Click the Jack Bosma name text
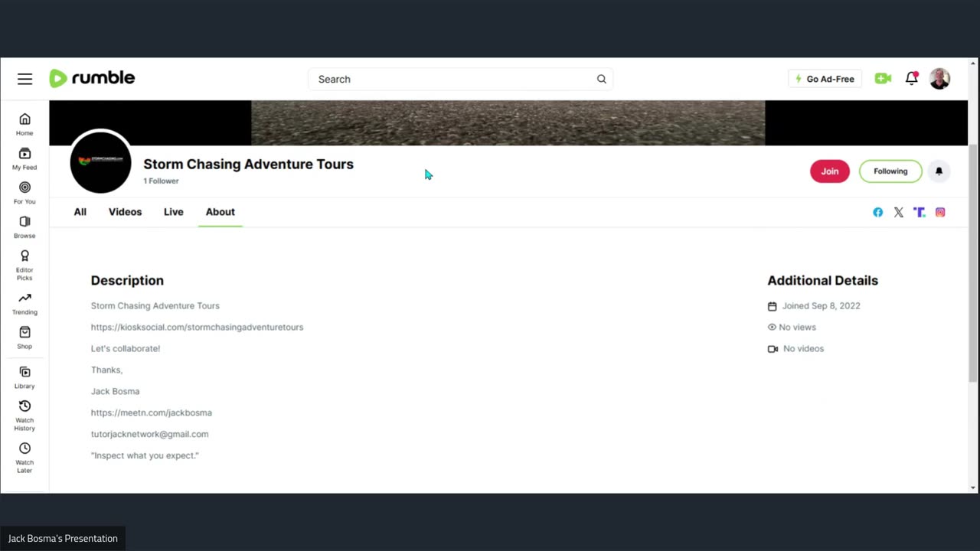 pos(115,391)
